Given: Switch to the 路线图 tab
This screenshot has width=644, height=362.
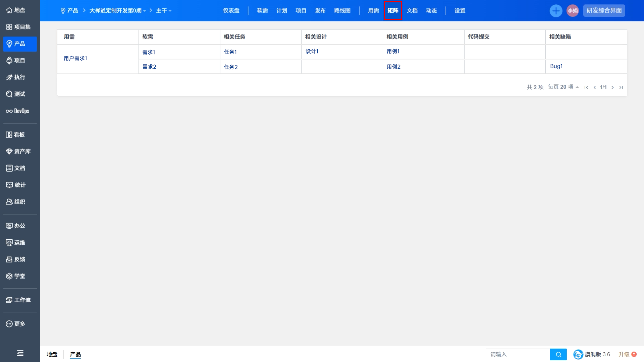Looking at the screenshot, I should [x=342, y=11].
